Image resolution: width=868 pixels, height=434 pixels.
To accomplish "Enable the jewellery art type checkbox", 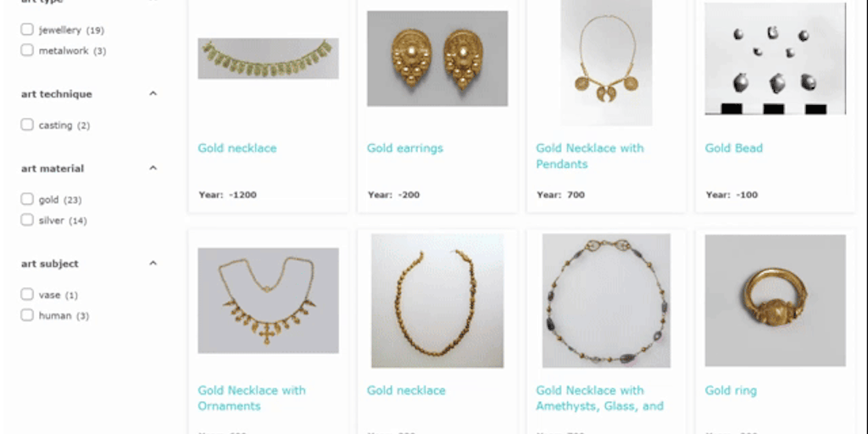I will pos(27,30).
